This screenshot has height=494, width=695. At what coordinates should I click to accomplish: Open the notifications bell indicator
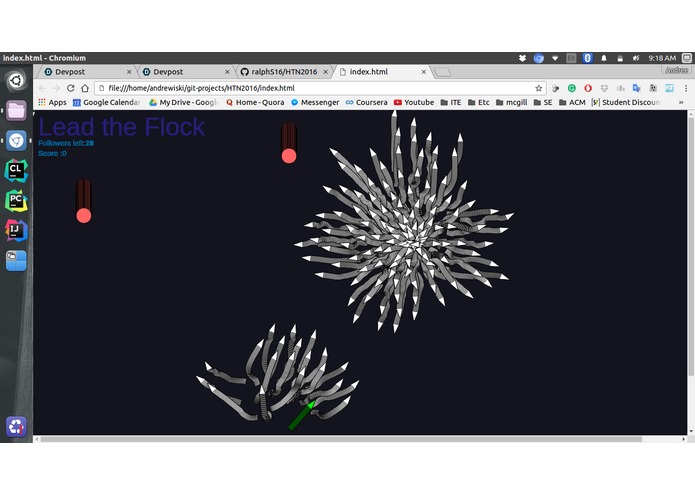604,58
